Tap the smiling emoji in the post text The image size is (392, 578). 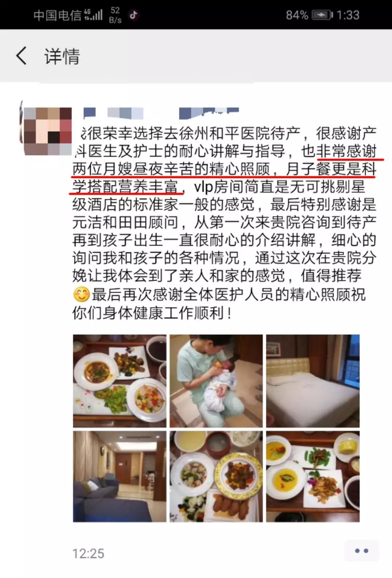[81, 294]
